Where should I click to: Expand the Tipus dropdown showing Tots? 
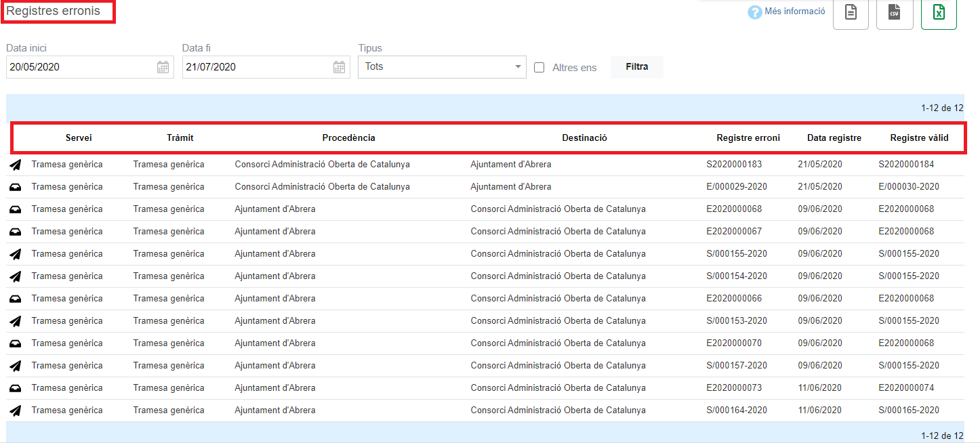click(442, 67)
